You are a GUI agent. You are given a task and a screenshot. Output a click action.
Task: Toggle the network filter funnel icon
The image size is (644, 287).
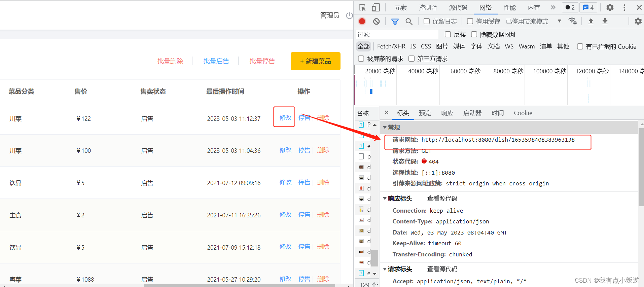tap(395, 22)
